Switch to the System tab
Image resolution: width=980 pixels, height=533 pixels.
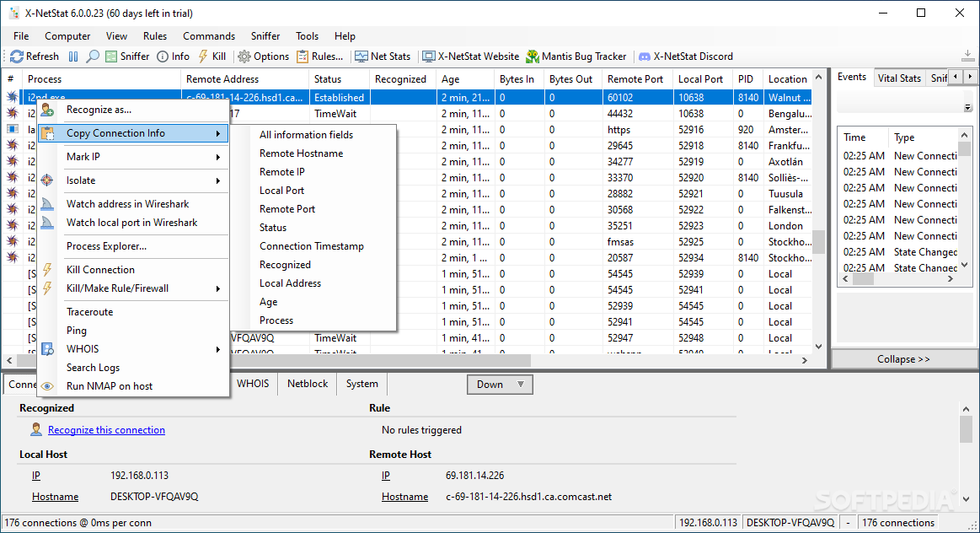(361, 384)
